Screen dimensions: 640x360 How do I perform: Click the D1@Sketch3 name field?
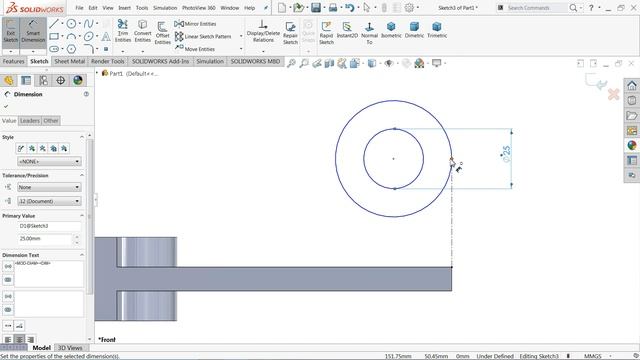tap(49, 226)
